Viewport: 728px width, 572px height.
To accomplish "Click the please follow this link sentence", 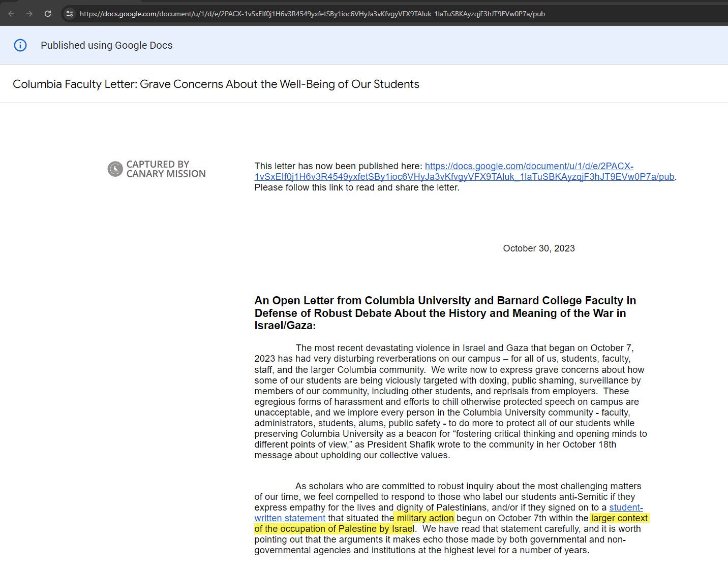I will [x=356, y=187].
